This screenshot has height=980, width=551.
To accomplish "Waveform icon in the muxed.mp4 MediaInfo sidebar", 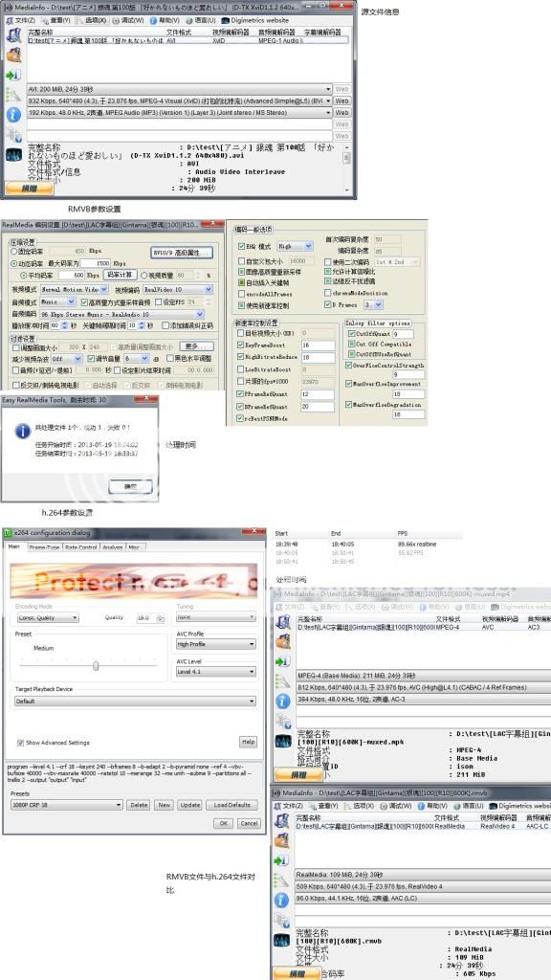I will click(x=283, y=742).
